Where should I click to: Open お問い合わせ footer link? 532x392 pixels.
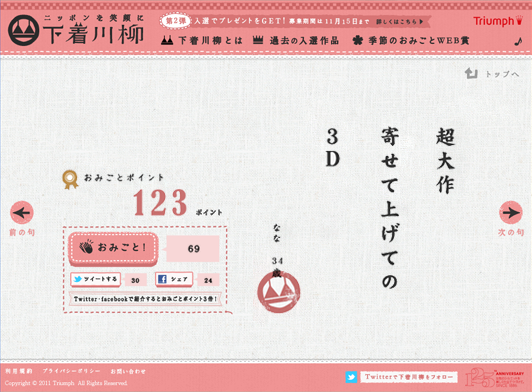pyautogui.click(x=128, y=371)
